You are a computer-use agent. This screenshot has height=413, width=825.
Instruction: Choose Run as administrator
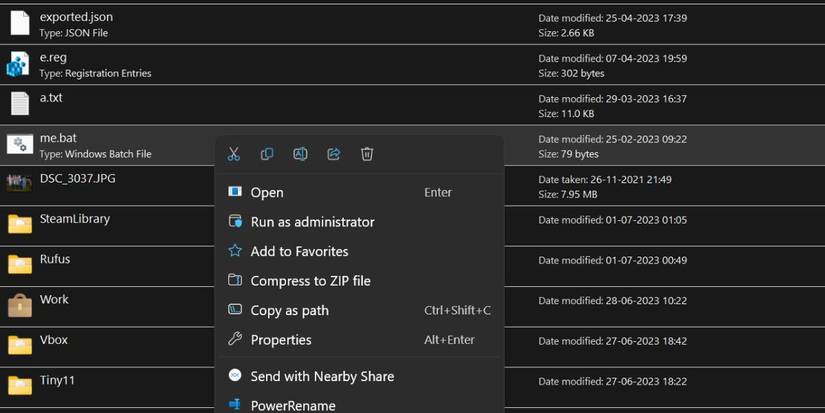312,222
